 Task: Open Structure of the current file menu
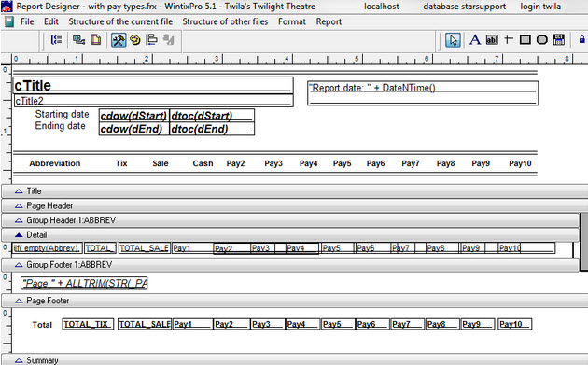(x=120, y=21)
